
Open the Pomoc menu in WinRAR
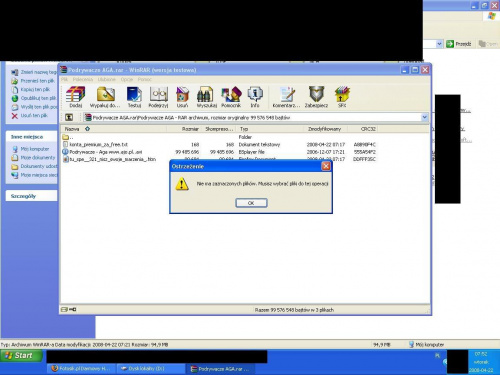point(145,79)
